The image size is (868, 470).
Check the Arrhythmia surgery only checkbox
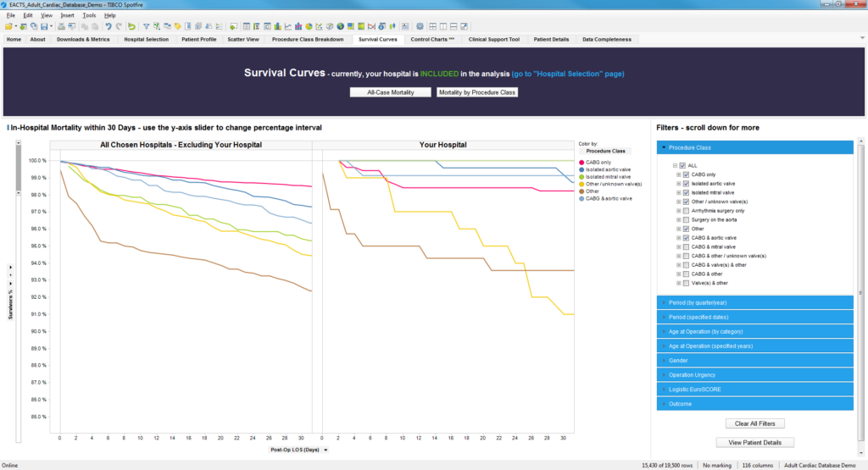click(x=686, y=210)
